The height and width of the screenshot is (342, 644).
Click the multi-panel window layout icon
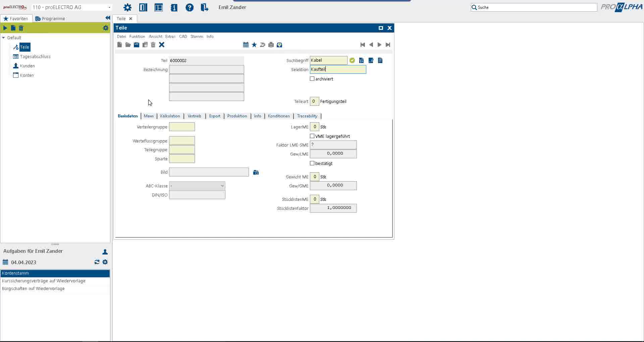pos(159,7)
